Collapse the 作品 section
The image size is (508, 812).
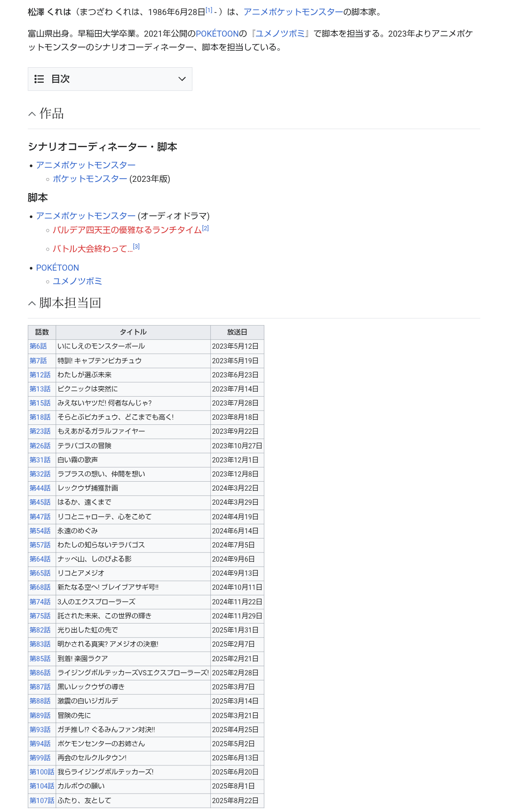(32, 114)
